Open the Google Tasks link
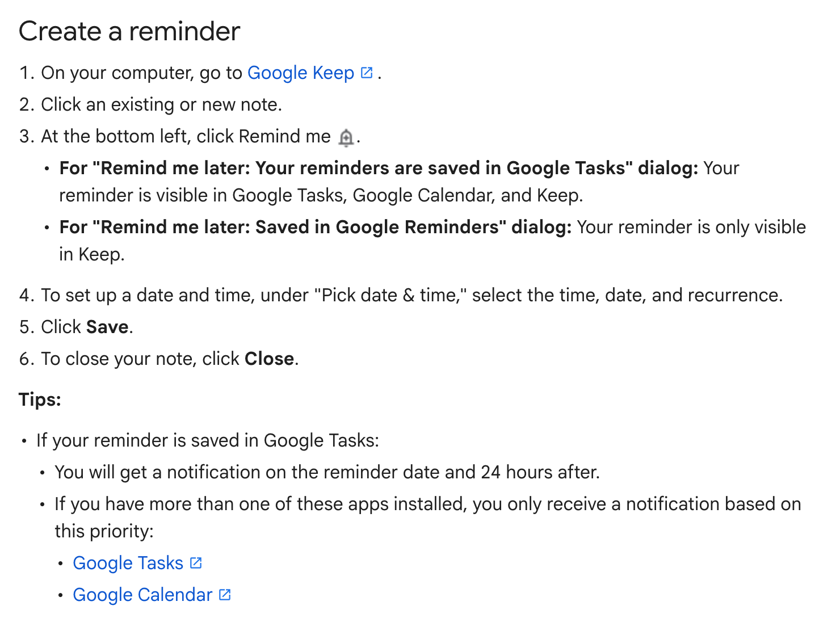The image size is (840, 631). [128, 563]
